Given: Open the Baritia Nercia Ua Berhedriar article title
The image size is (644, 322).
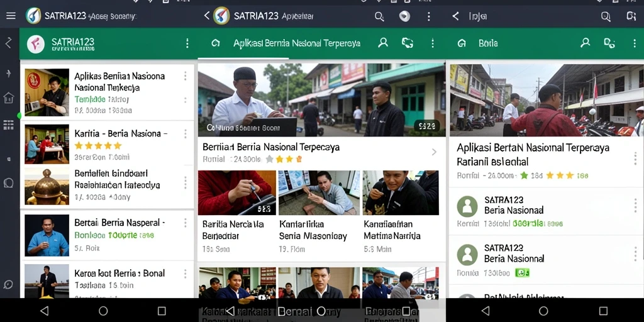Looking at the screenshot, I should [x=233, y=230].
